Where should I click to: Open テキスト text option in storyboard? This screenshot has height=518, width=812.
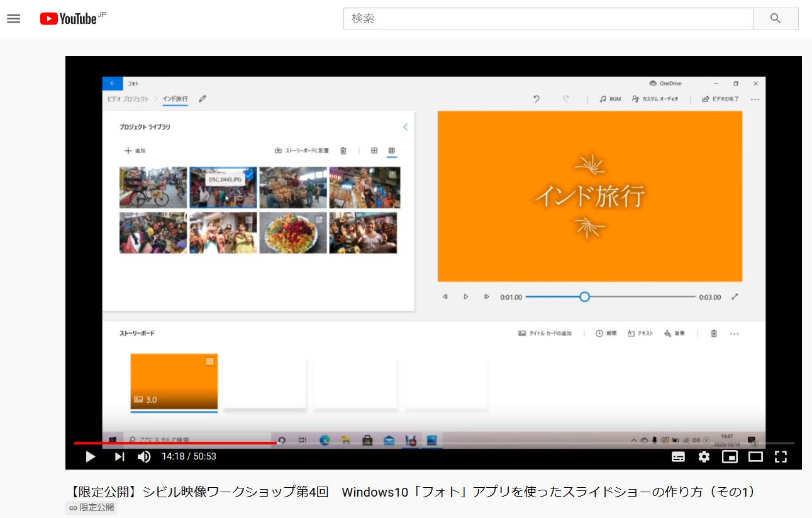click(641, 334)
